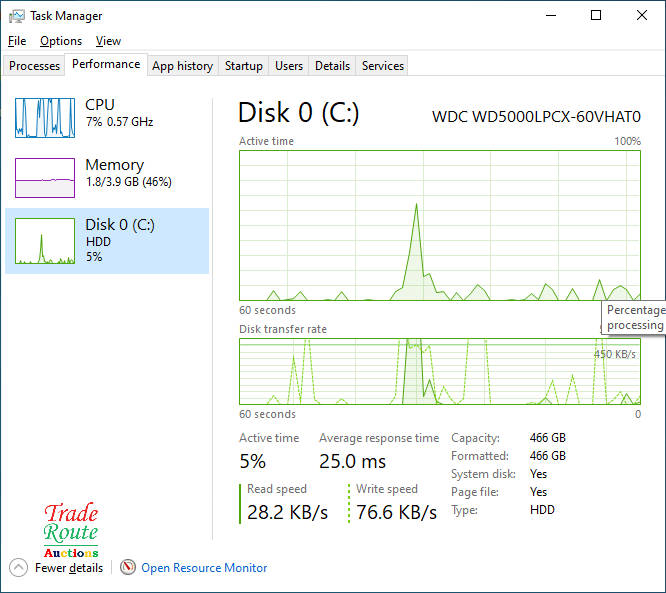Viewport: 666px width, 593px height.
Task: Switch to the Processes tab
Action: coord(35,66)
